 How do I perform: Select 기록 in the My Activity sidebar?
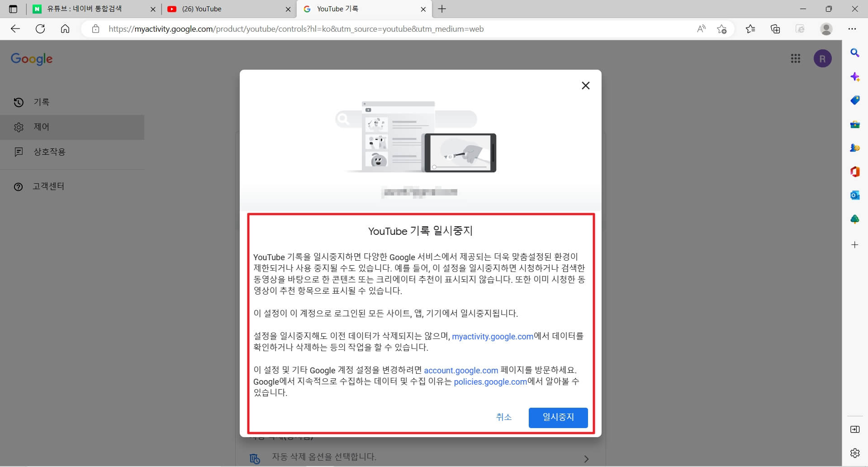[41, 102]
